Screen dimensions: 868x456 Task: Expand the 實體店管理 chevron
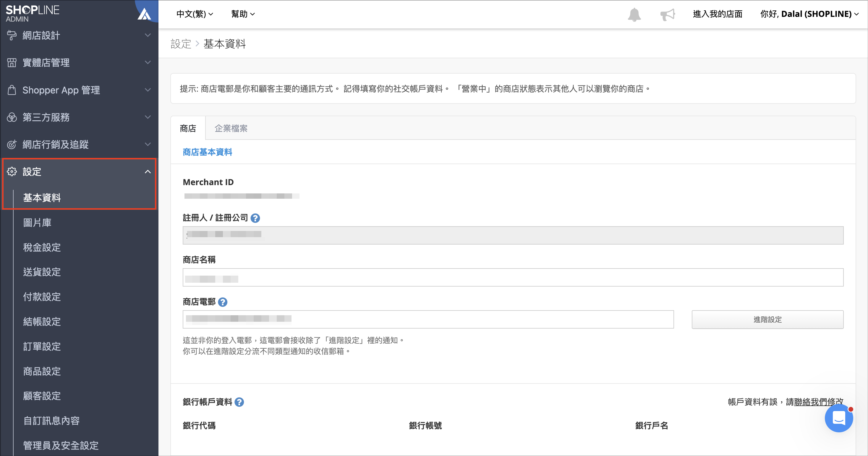coord(148,62)
